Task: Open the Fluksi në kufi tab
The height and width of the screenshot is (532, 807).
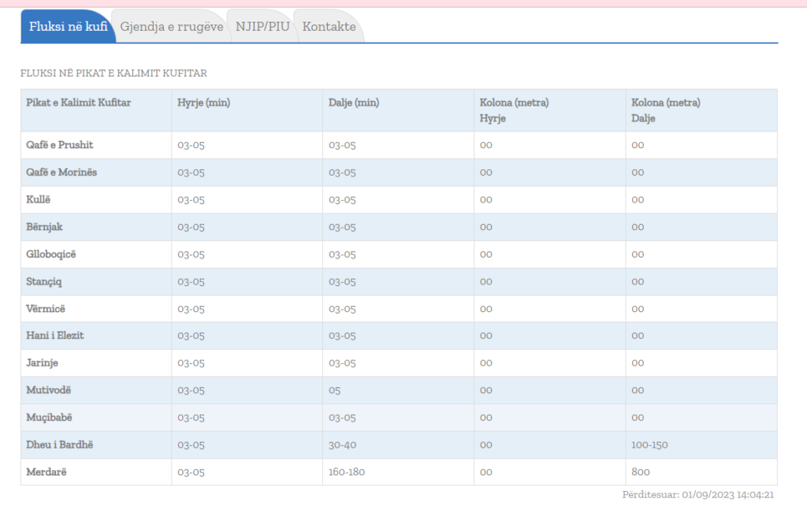Action: (68, 26)
